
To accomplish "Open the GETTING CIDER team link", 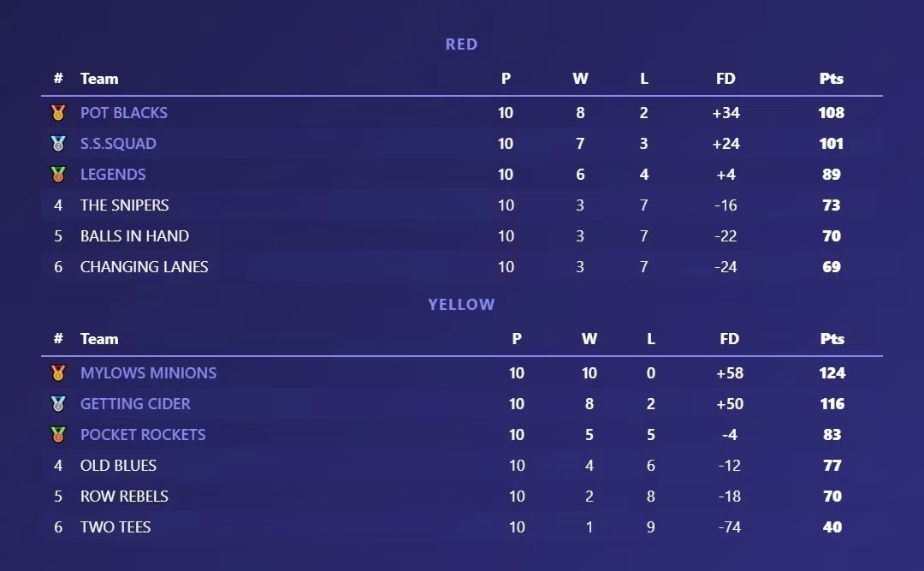I will [135, 403].
